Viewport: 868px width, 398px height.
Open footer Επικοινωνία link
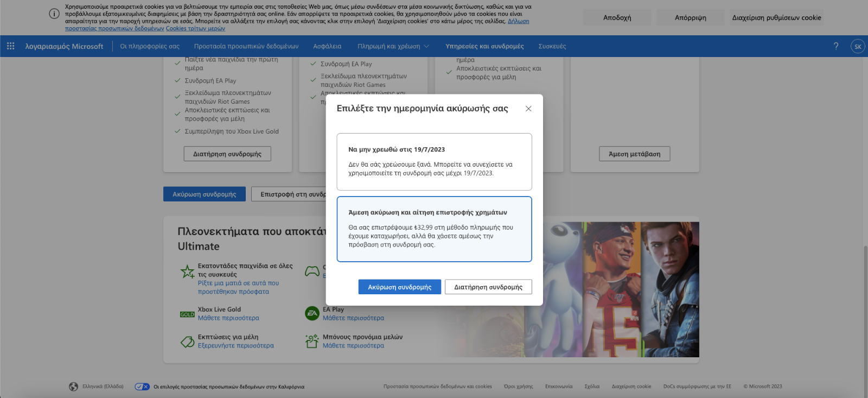559,387
